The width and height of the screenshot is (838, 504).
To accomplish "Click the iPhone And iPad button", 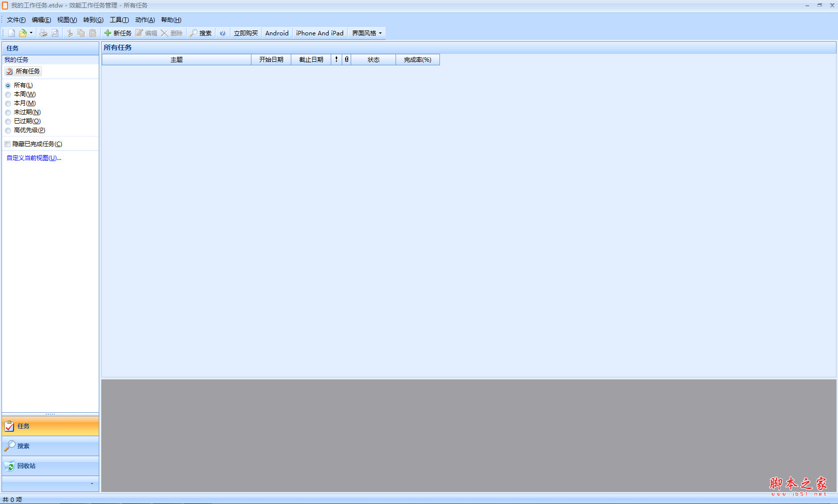I will pos(320,33).
